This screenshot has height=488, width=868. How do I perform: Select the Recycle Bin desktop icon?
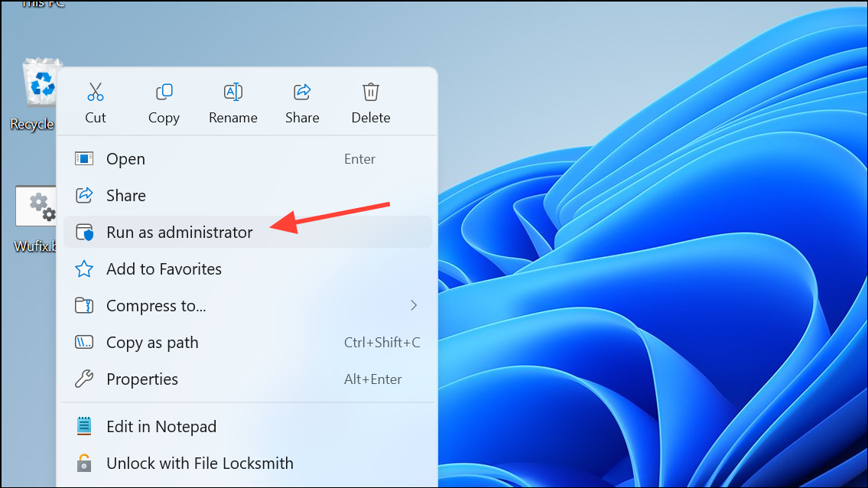coord(41,82)
